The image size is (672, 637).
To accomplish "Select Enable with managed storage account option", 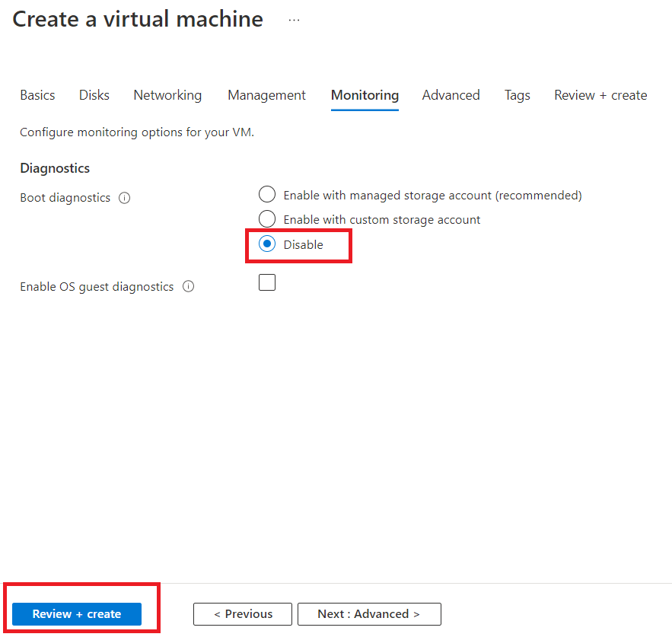I will (x=267, y=195).
